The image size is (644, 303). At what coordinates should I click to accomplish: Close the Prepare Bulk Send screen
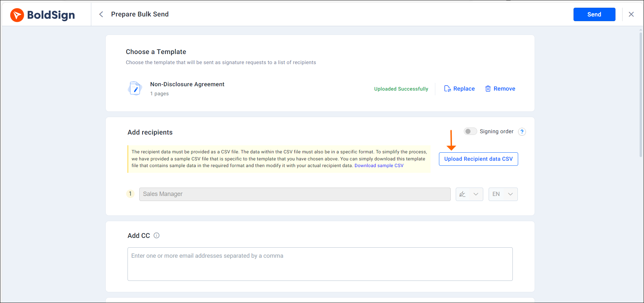pos(631,14)
